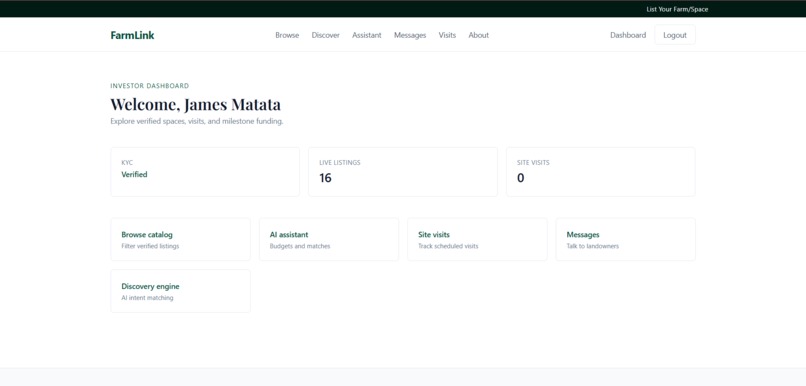Click the 'Track scheduled visits' text

coord(448,246)
